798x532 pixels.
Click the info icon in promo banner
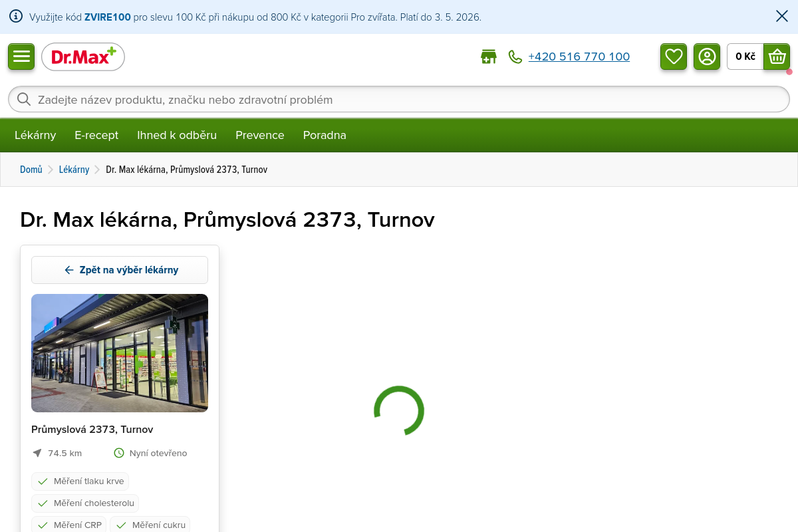(16, 17)
